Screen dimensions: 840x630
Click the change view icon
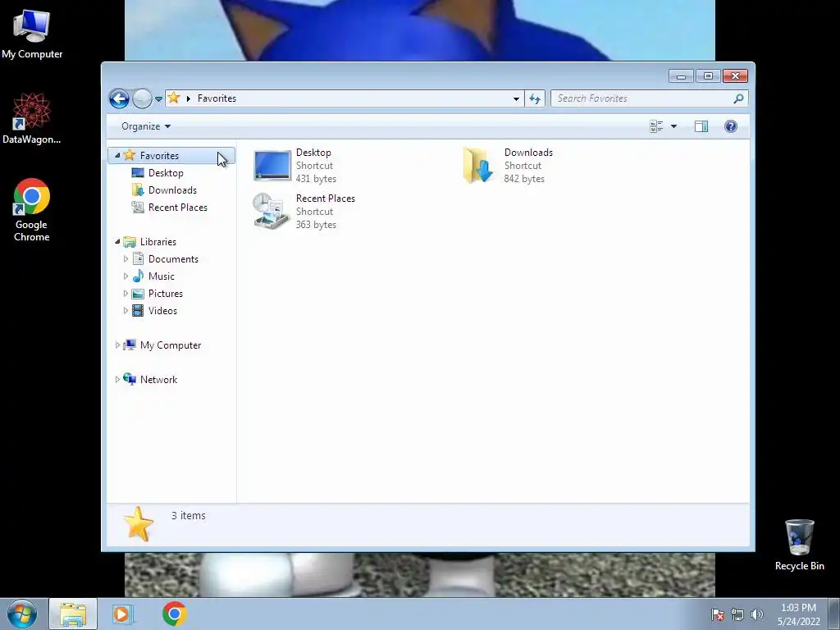pos(656,126)
